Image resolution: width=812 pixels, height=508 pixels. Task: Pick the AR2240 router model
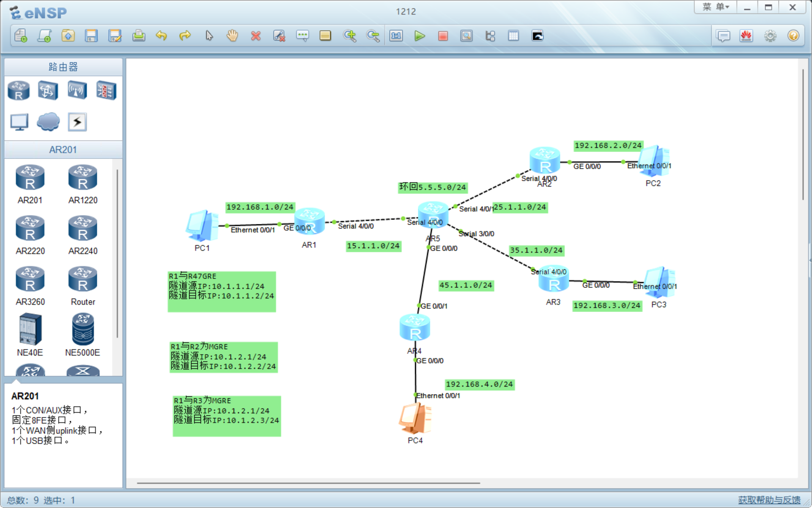pyautogui.click(x=83, y=235)
